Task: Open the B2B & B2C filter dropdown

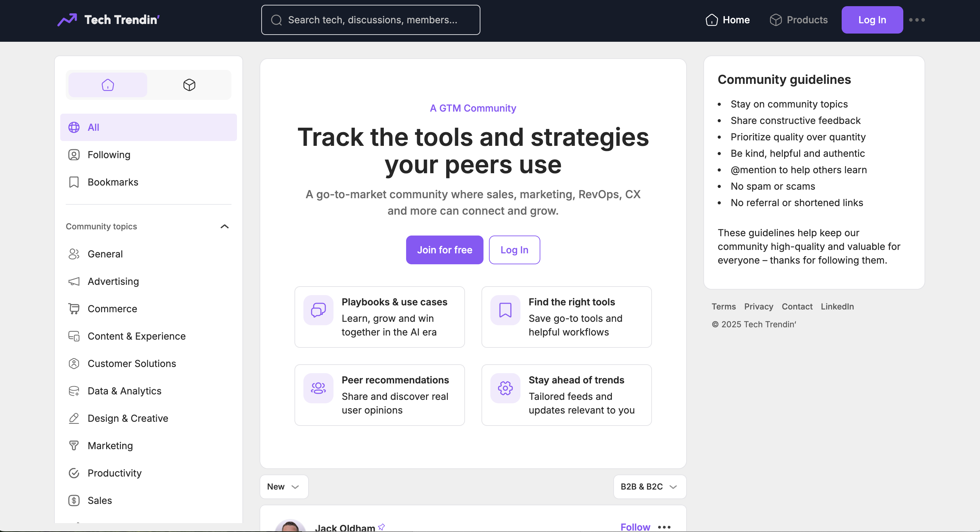Action: (649, 487)
